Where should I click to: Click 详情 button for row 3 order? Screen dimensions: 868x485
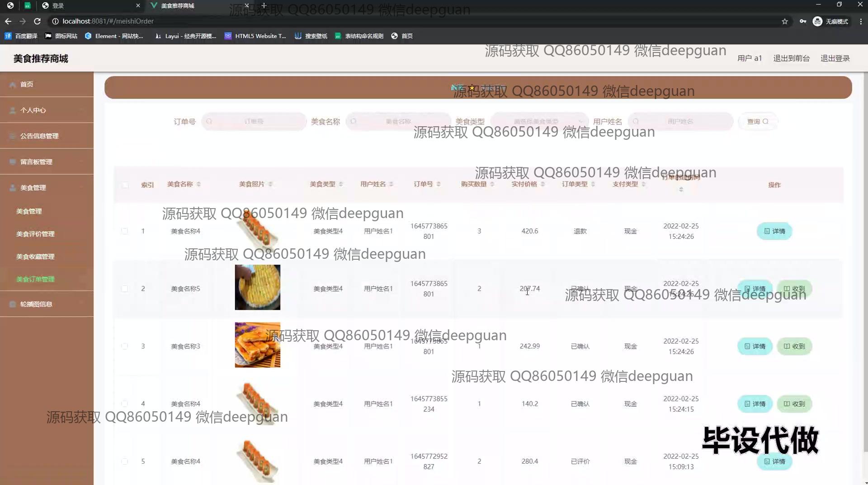click(755, 346)
